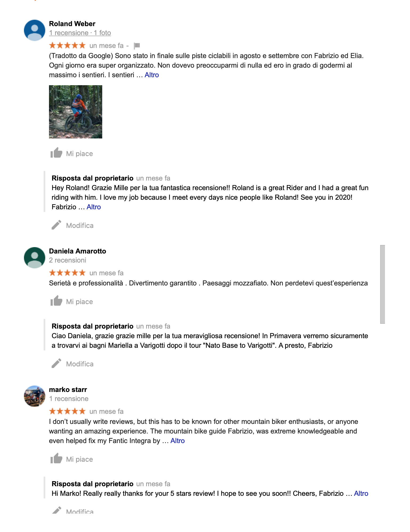The width and height of the screenshot is (410, 532).
Task: Click Modifica under reply to Daniela
Action: pyautogui.click(x=80, y=364)
